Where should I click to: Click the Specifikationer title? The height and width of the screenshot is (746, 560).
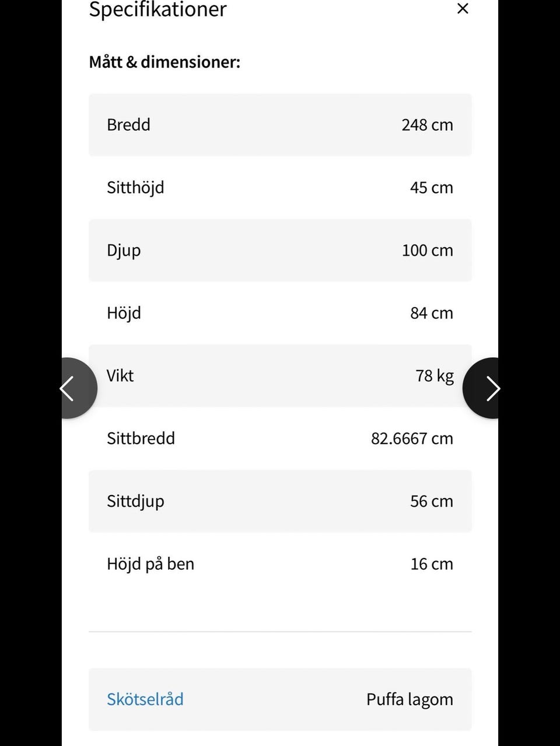pos(157,9)
